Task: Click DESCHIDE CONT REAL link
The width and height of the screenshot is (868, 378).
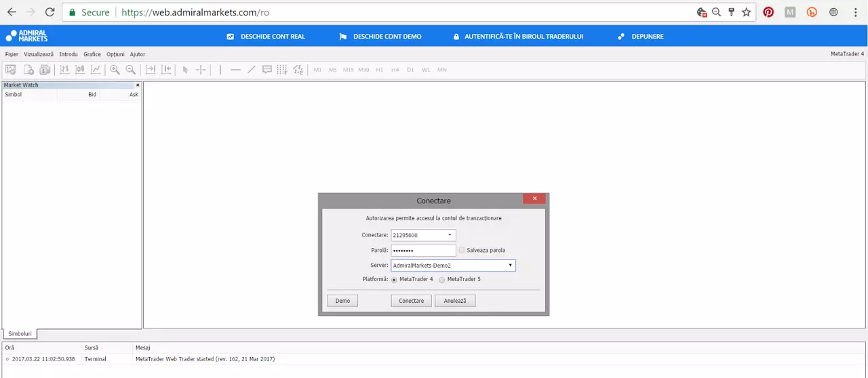Action: coord(266,37)
